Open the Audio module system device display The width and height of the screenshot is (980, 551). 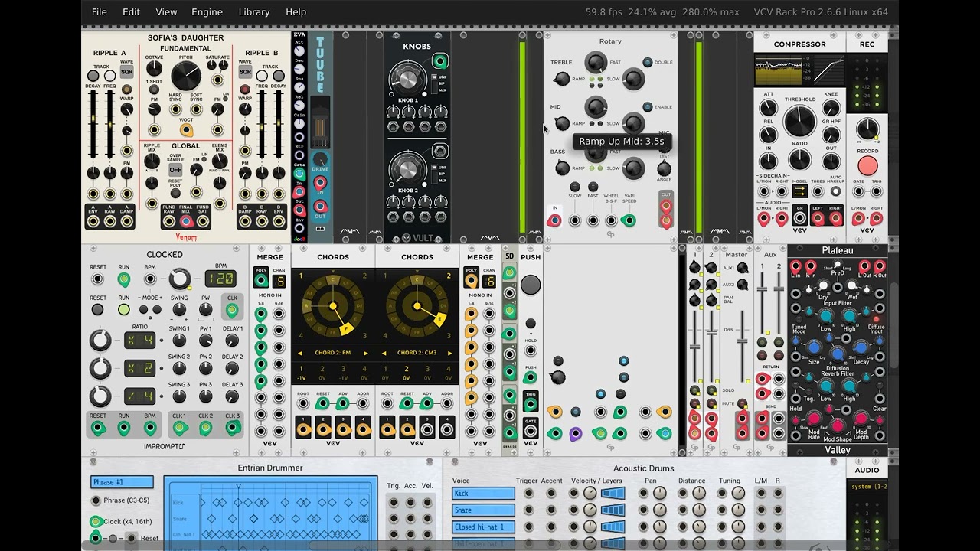click(867, 487)
